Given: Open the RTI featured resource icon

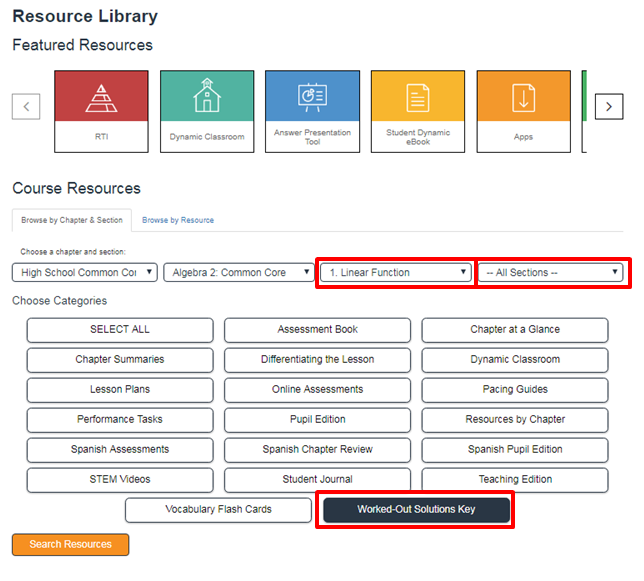Looking at the screenshot, I should pyautogui.click(x=100, y=98).
